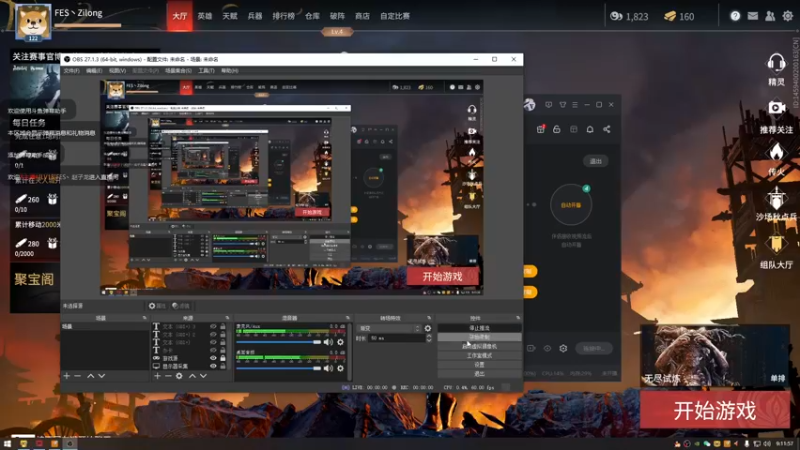800x450 pixels.
Task: Open the 组队大厅 icon
Action: (x=776, y=244)
